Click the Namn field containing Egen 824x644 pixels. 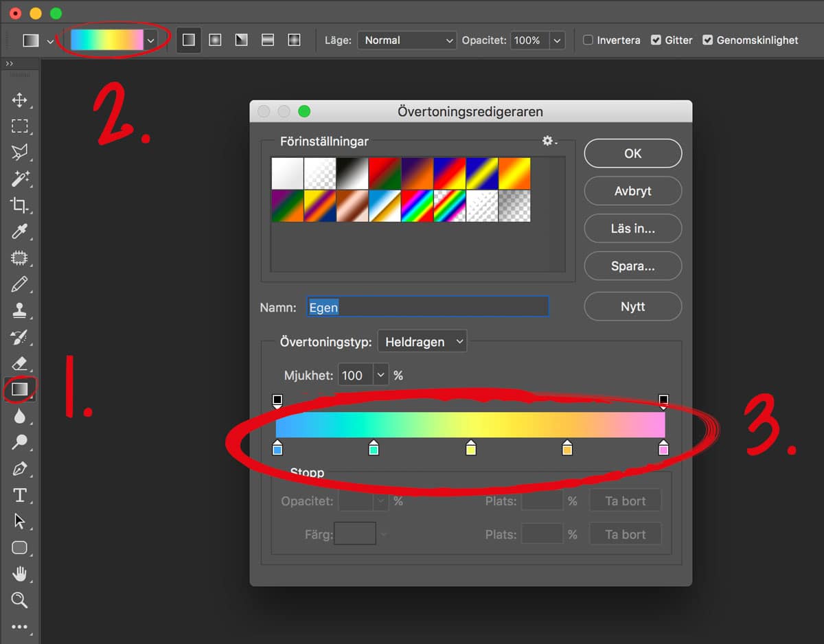pos(428,307)
